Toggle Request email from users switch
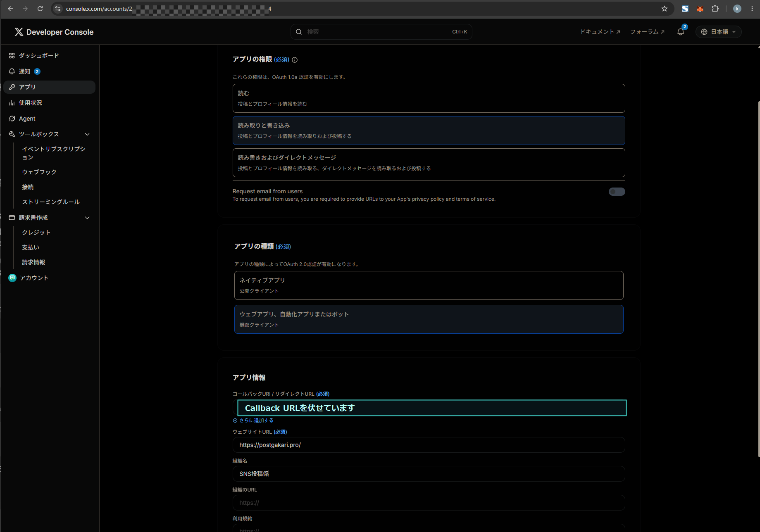Image resolution: width=760 pixels, height=532 pixels. pos(617,192)
